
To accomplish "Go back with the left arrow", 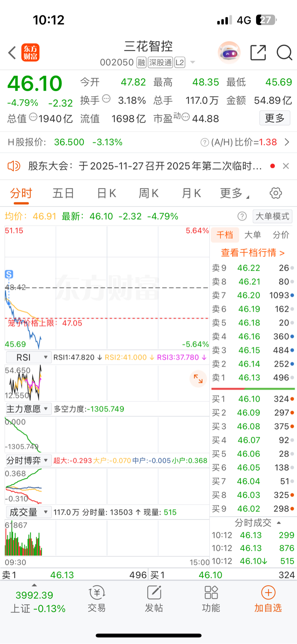I will pos(12,53).
